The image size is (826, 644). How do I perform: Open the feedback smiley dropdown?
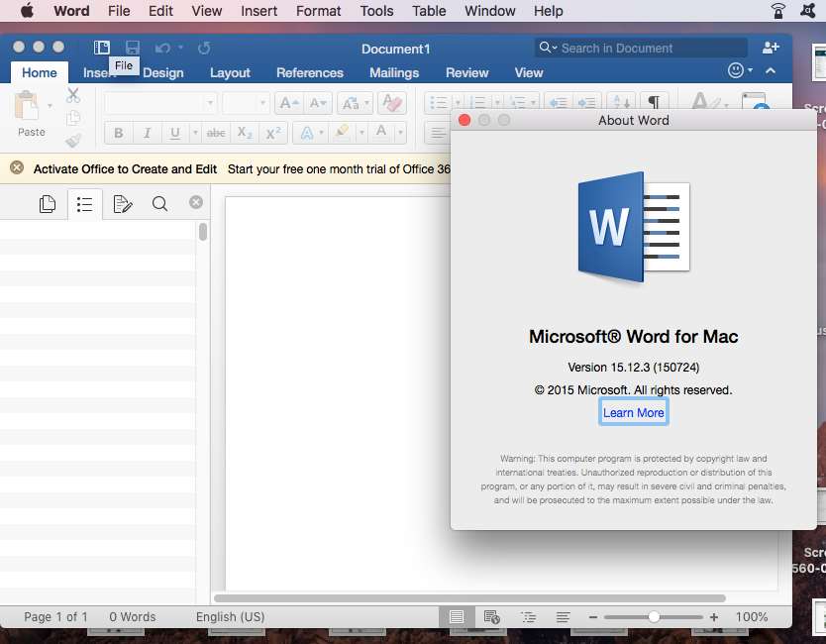[740, 70]
